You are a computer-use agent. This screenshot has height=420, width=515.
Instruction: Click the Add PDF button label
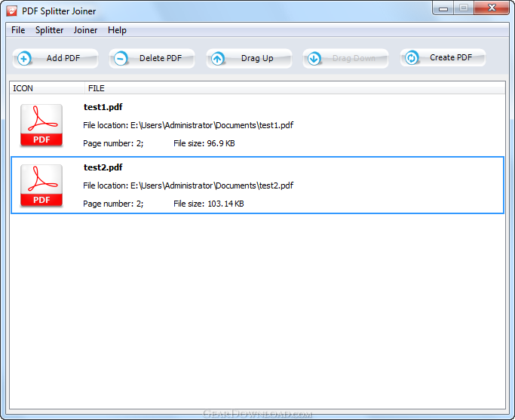(63, 58)
